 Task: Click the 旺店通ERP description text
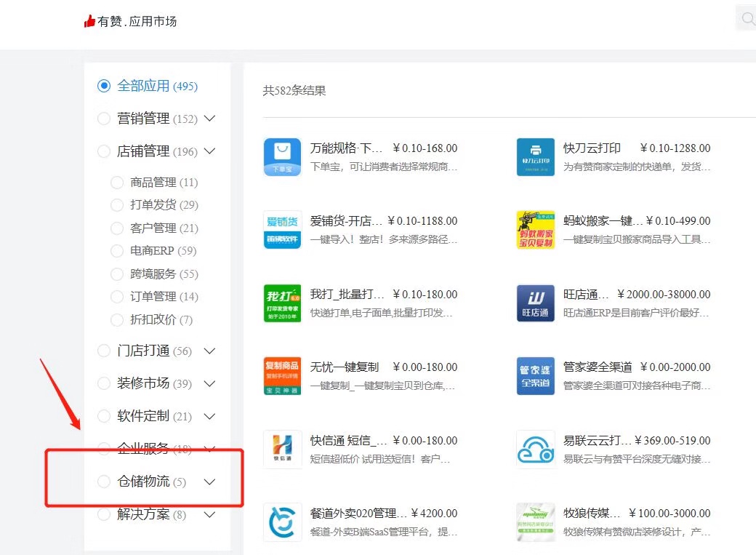click(x=637, y=313)
